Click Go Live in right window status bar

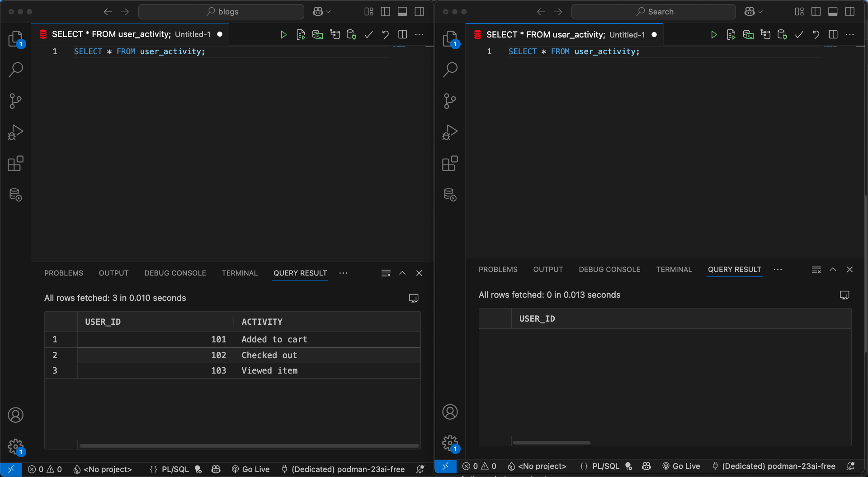[x=681, y=467]
